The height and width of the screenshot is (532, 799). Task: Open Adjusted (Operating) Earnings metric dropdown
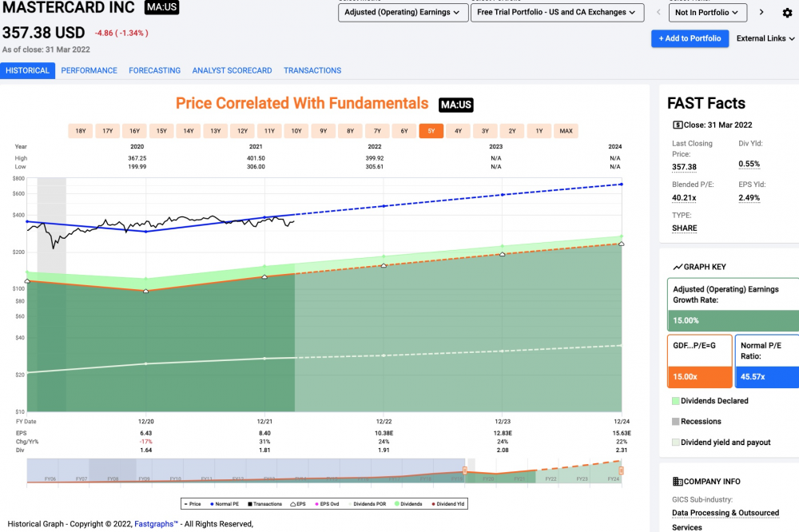coord(402,13)
